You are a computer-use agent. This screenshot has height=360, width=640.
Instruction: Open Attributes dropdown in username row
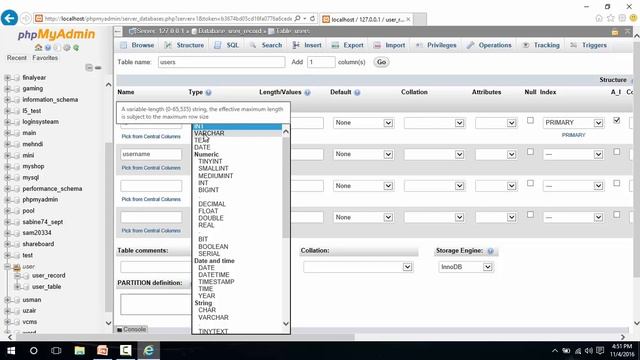pos(496,154)
